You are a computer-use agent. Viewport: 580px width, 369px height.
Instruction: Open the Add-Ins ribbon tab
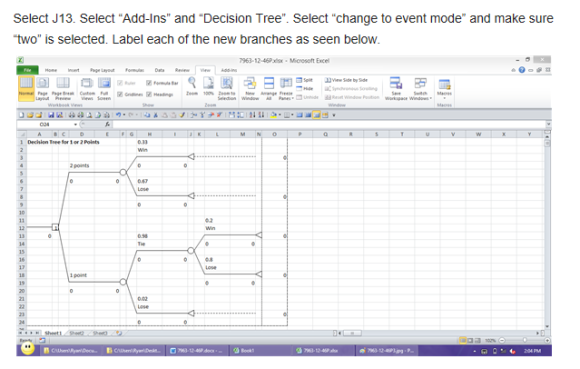coord(229,70)
